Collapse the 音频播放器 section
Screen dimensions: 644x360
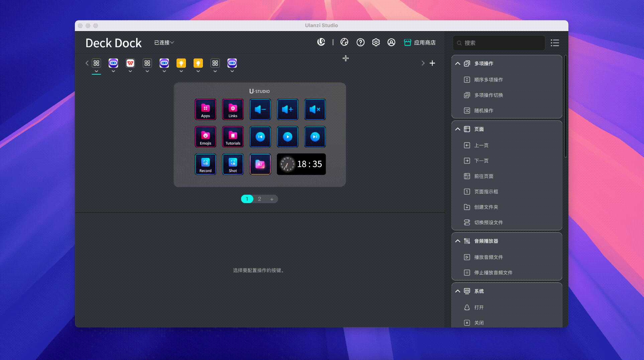click(x=458, y=241)
